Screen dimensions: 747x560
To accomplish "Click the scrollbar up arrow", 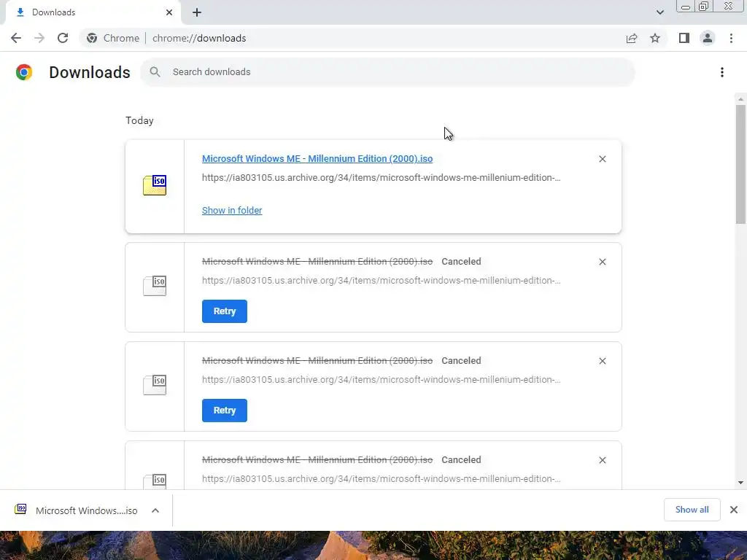I will [740, 99].
